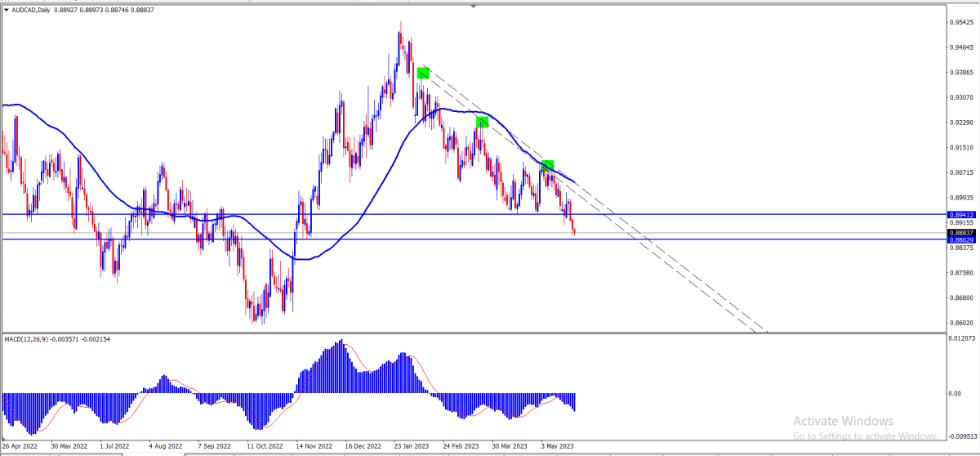The width and height of the screenshot is (980, 456).
Task: Select the 0.88629 horizontal line price label
Action: (960, 239)
